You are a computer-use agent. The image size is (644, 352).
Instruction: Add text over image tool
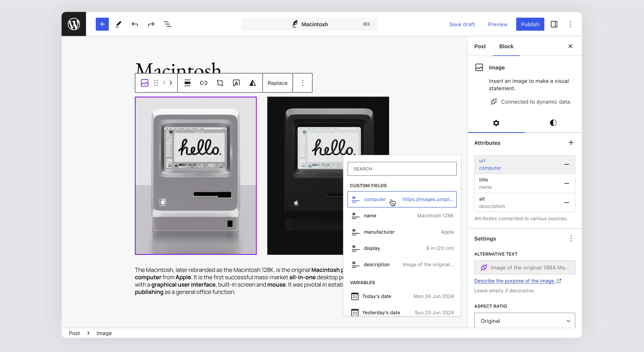(x=236, y=83)
